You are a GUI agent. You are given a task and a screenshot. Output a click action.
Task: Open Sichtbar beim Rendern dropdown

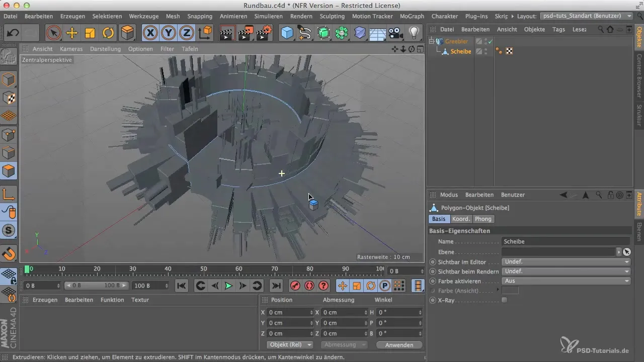pos(566,271)
